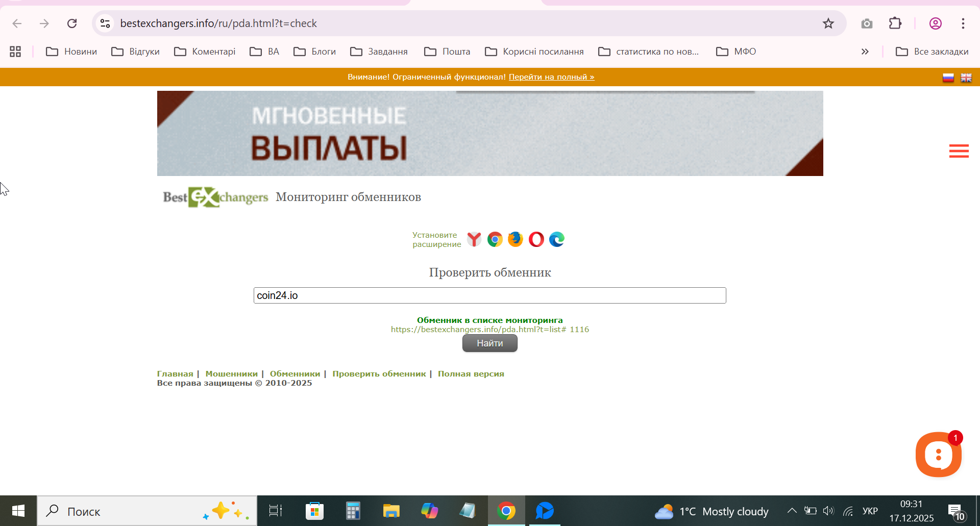980x526 pixels.
Task: Follow the Перейти на полный link
Action: [x=551, y=77]
